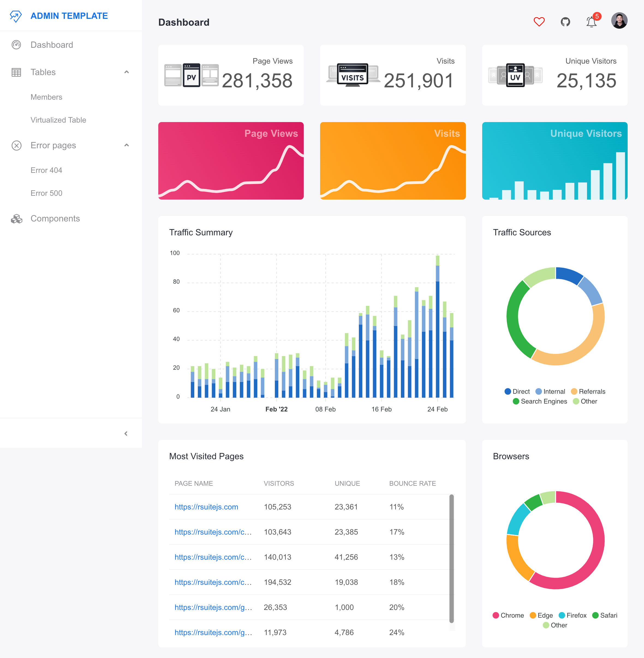Click the user avatar photo

pyautogui.click(x=619, y=21)
